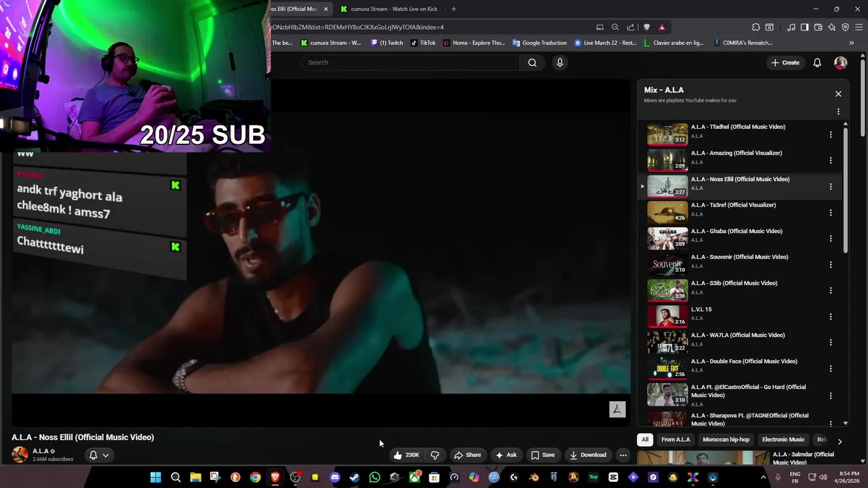
Task: Click the Brave Shields lion icon
Action: click(x=646, y=27)
